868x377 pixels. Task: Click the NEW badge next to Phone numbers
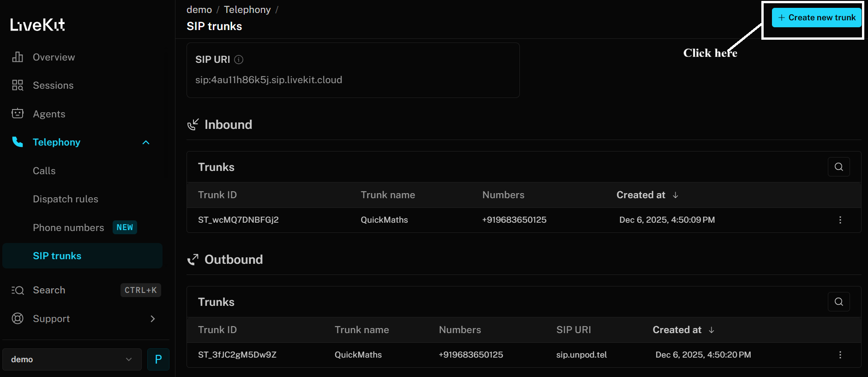tap(125, 227)
